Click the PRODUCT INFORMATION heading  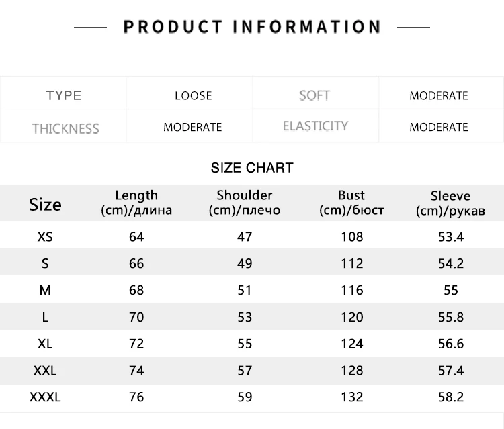point(252,27)
